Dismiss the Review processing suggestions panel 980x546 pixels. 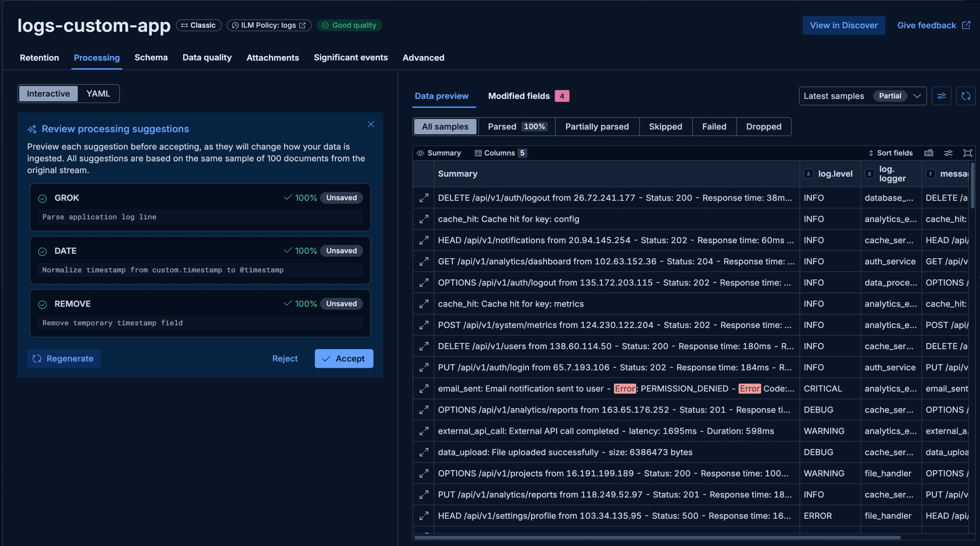click(371, 124)
